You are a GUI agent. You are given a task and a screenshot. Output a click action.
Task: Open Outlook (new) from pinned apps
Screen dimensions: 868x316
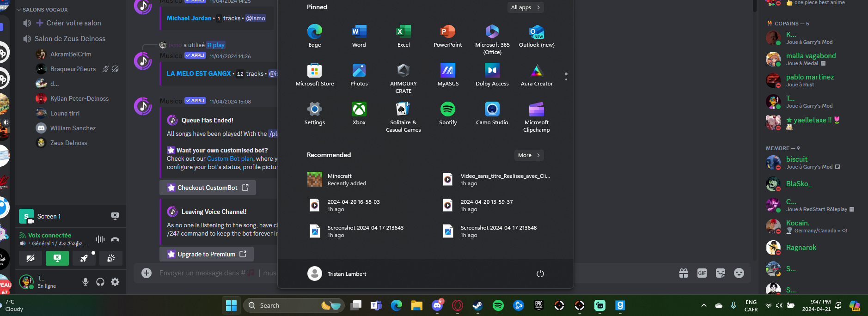pos(537,36)
